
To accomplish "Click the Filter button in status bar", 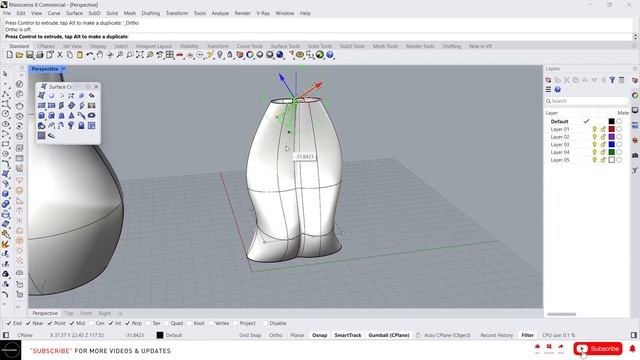I will point(527,335).
